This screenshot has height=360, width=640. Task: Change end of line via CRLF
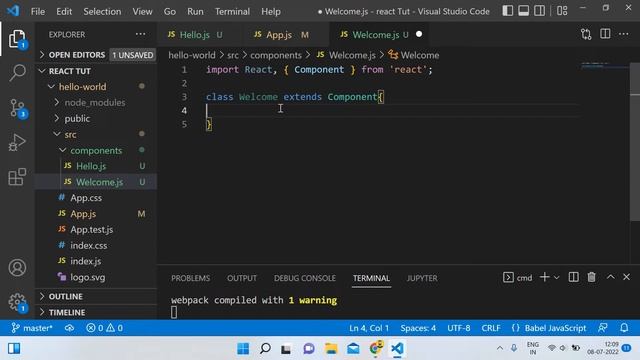[x=491, y=328]
